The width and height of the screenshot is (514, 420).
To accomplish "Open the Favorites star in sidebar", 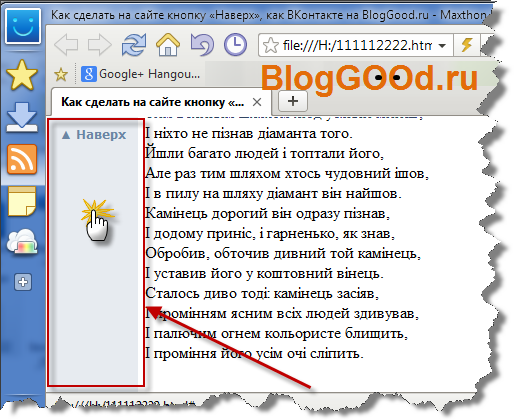I will [x=22, y=75].
